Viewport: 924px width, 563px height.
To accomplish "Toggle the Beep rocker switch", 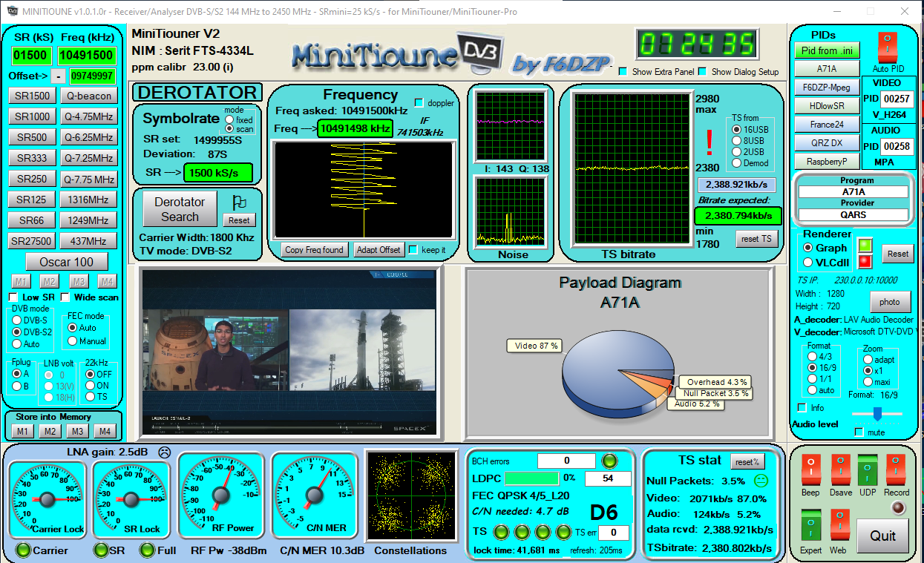I will 810,470.
